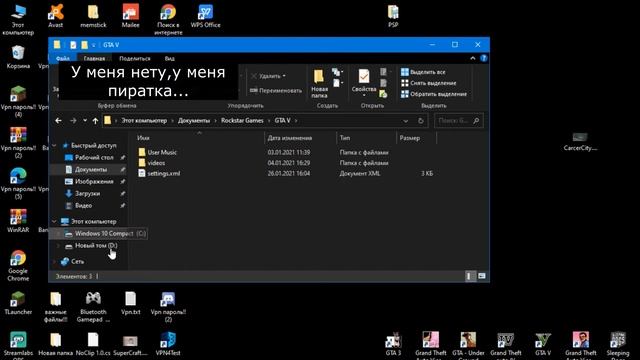Viewport: 640px width, 360px height.
Task: Open Поиск в интернете desktop shortcut
Action: [168, 19]
